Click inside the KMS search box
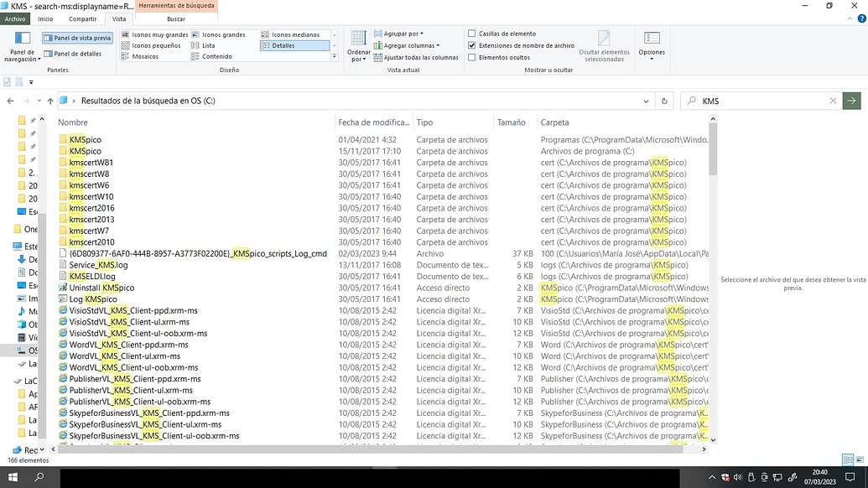Screen dimensions: 868x488 (763, 101)
